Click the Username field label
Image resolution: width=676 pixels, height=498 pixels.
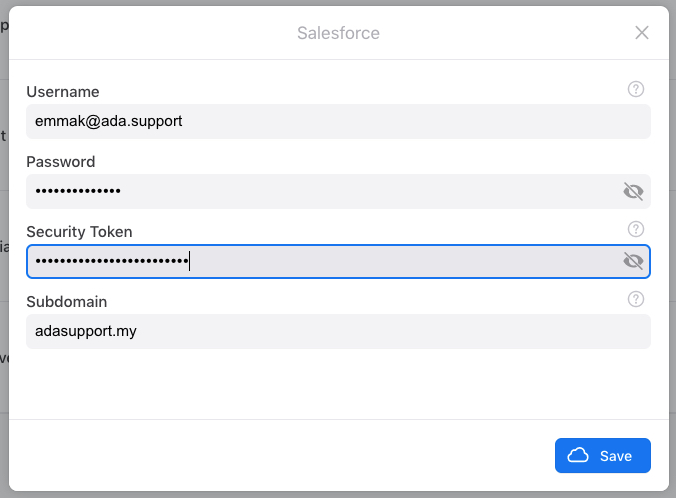click(63, 92)
